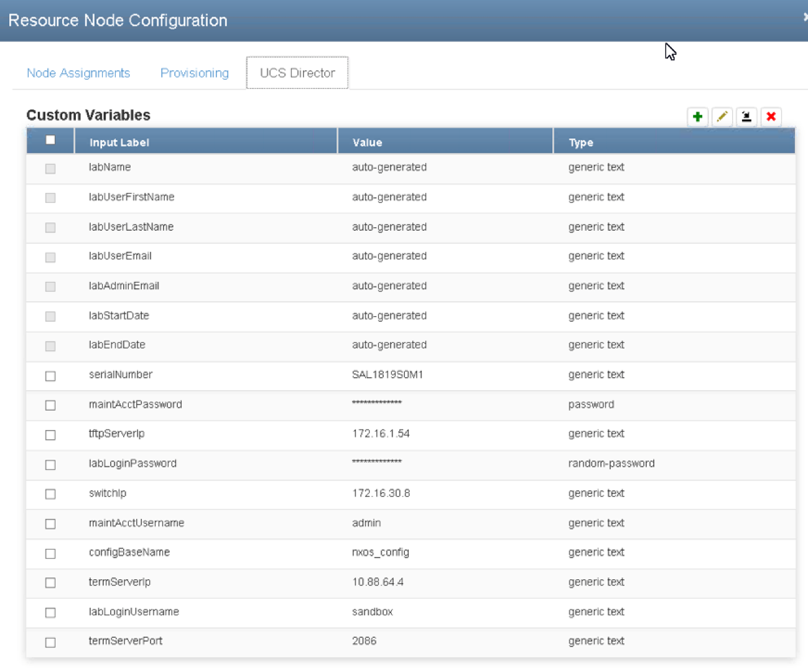Select the configBaseName row checkbox
808x672 pixels.
50,553
